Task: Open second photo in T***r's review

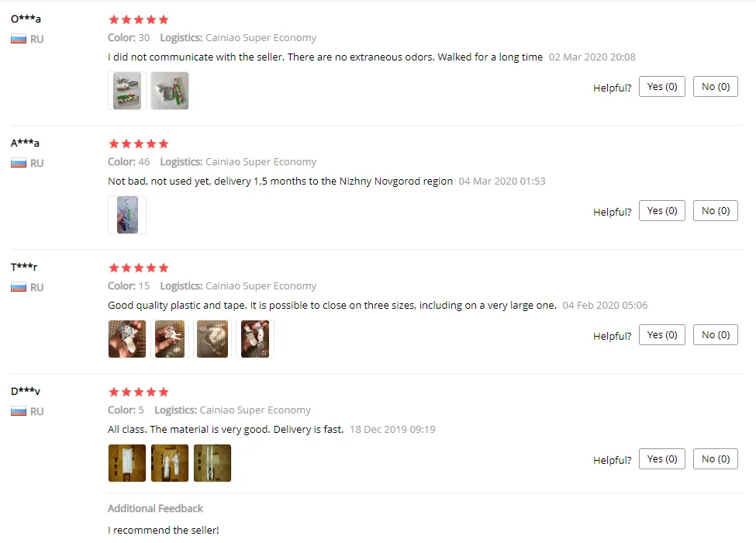Action: (170, 339)
